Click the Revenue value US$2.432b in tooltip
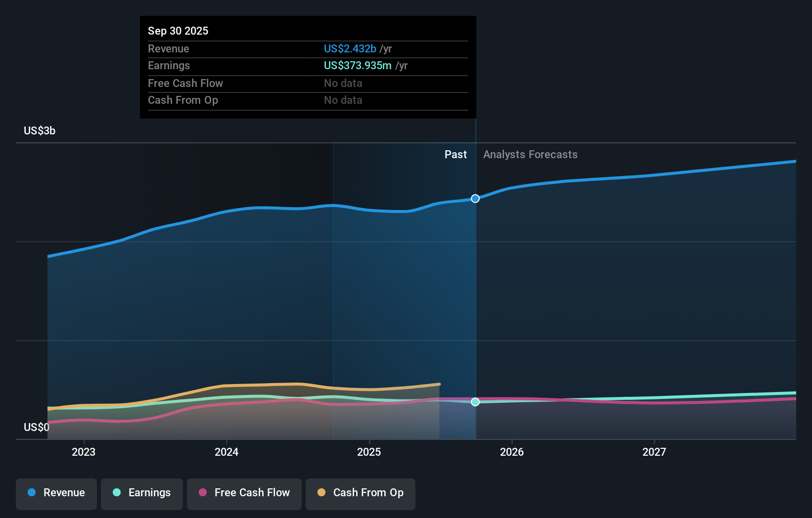Screen dimensions: 812x518 click(352, 48)
